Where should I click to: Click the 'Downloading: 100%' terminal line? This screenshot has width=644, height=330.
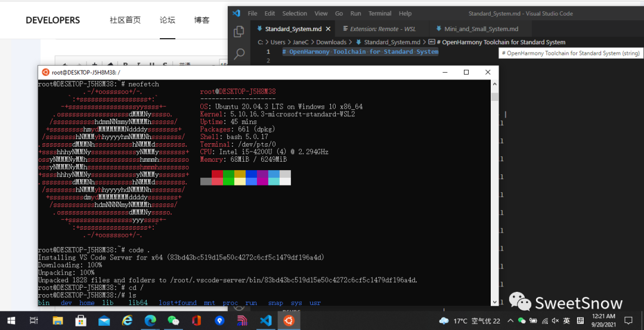tap(70, 265)
